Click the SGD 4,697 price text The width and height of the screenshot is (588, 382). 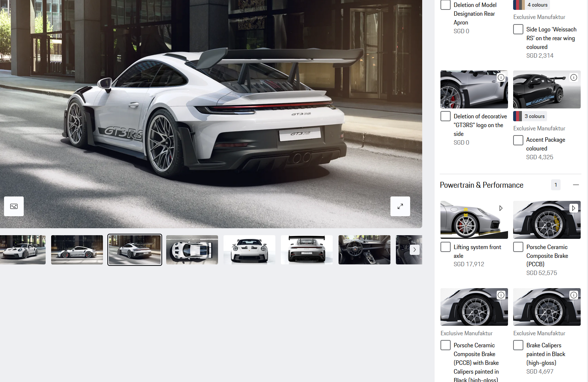pyautogui.click(x=540, y=371)
